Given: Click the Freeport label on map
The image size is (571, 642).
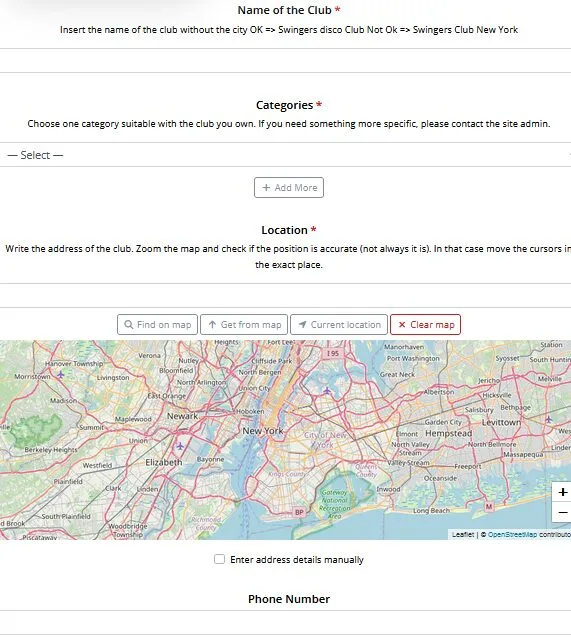Looking at the screenshot, I should [468, 466].
